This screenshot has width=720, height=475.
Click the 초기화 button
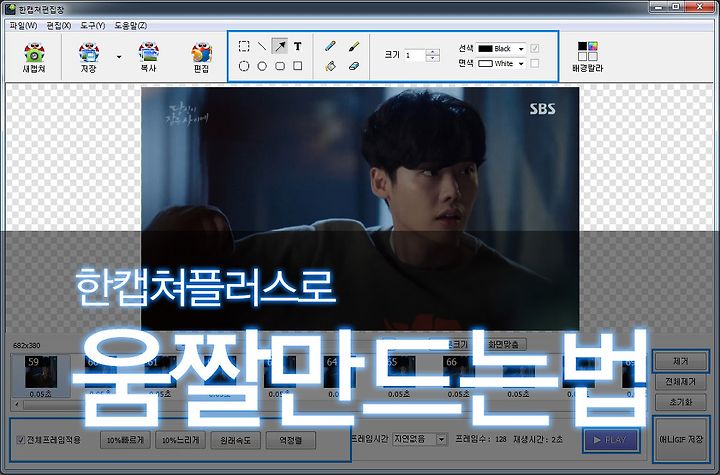[x=681, y=402]
